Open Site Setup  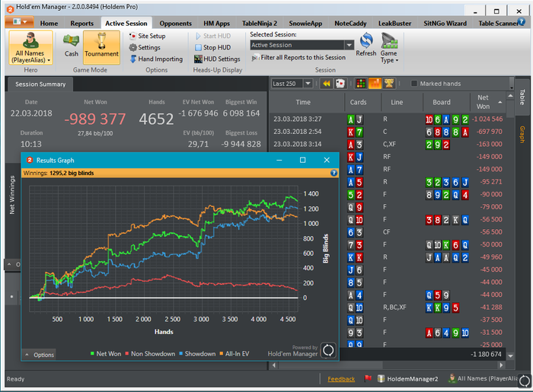147,36
